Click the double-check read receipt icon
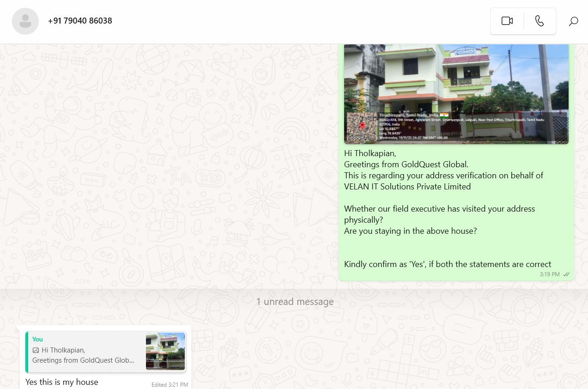Screen dimensions: 588x389 [x=566, y=274]
